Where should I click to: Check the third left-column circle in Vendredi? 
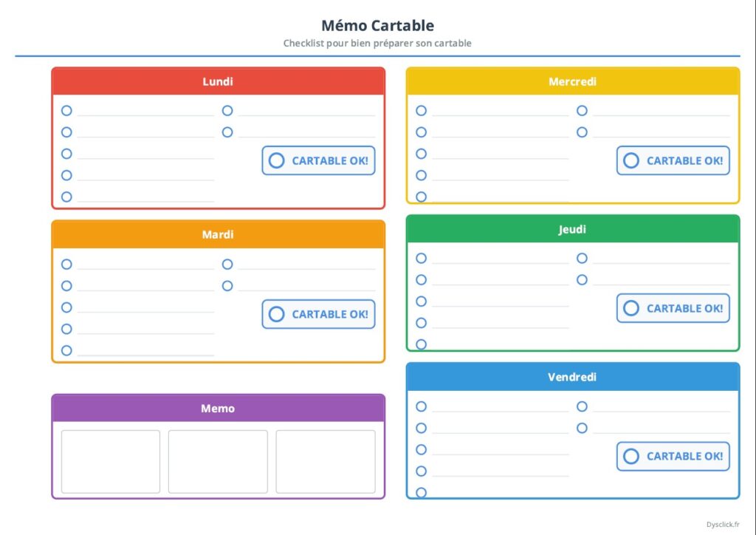coord(422,449)
